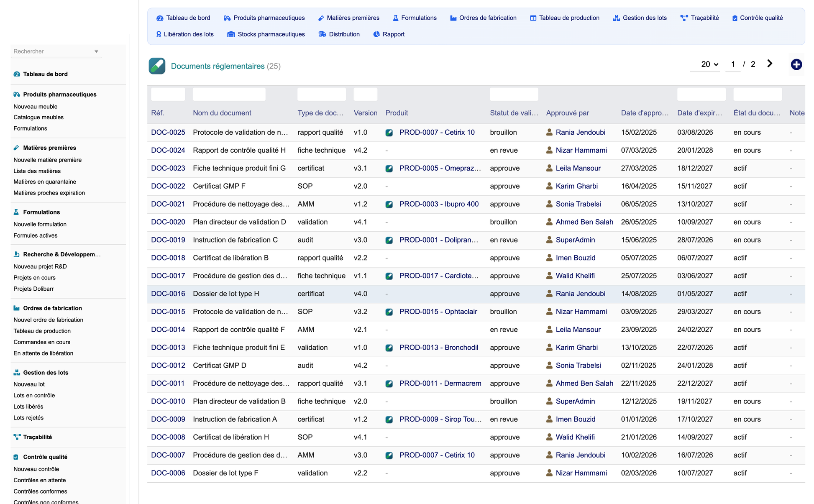This screenshot has height=504, width=814.
Task: Click Rapport pie chart icon
Action: tap(376, 34)
